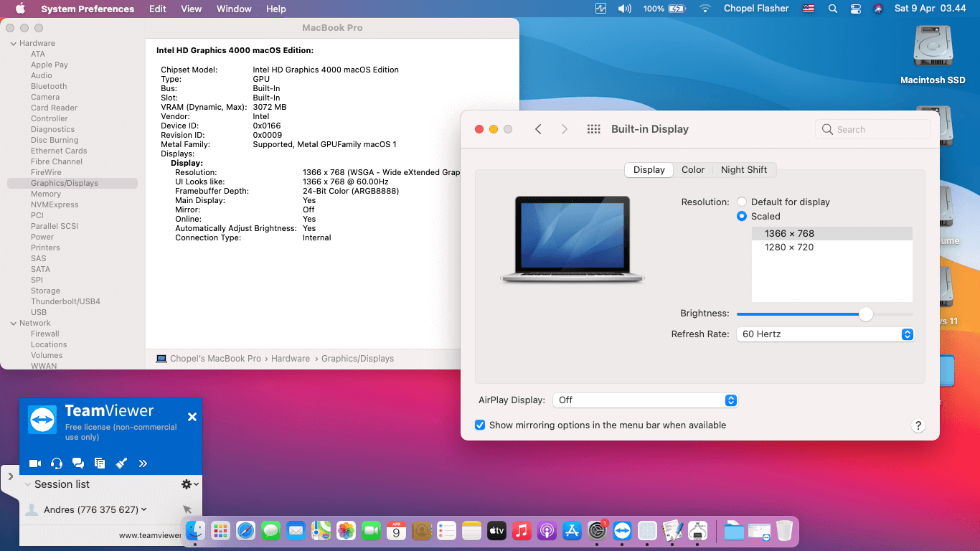Choose Default for display resolution
The image size is (980, 551).
tap(741, 202)
